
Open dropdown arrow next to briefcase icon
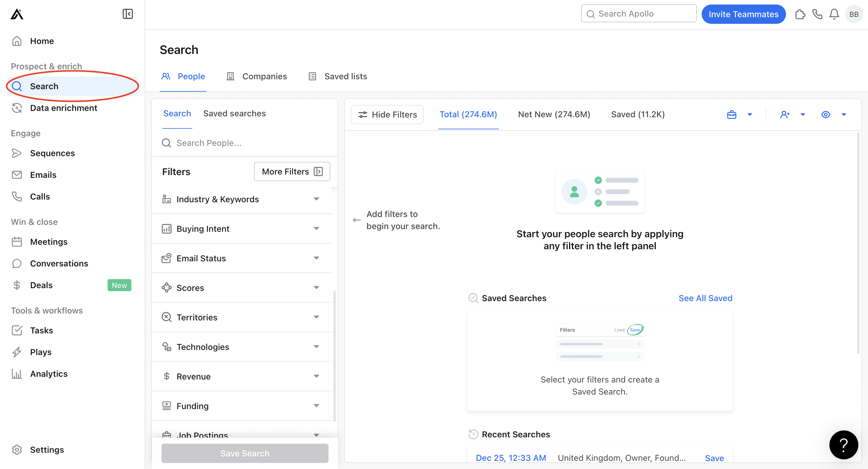750,115
